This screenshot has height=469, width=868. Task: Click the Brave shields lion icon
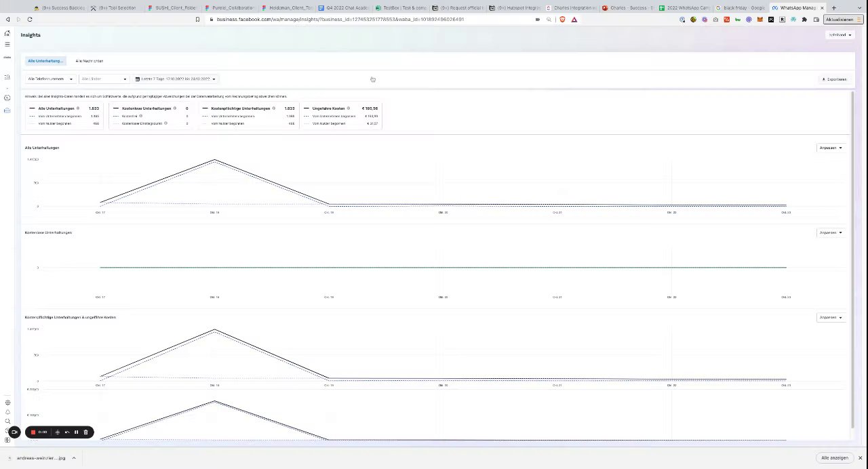pos(562,20)
